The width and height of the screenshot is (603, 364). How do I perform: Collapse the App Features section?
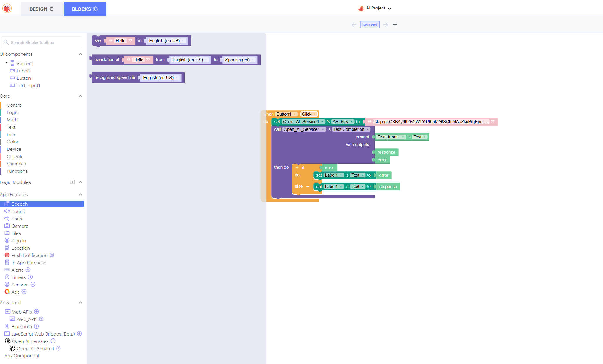80,195
